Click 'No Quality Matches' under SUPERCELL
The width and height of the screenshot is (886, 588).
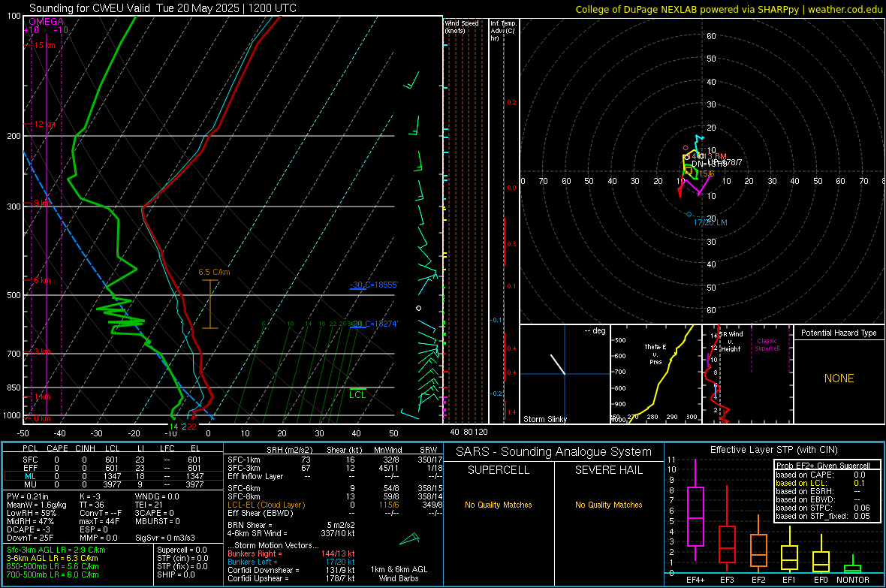coord(499,505)
